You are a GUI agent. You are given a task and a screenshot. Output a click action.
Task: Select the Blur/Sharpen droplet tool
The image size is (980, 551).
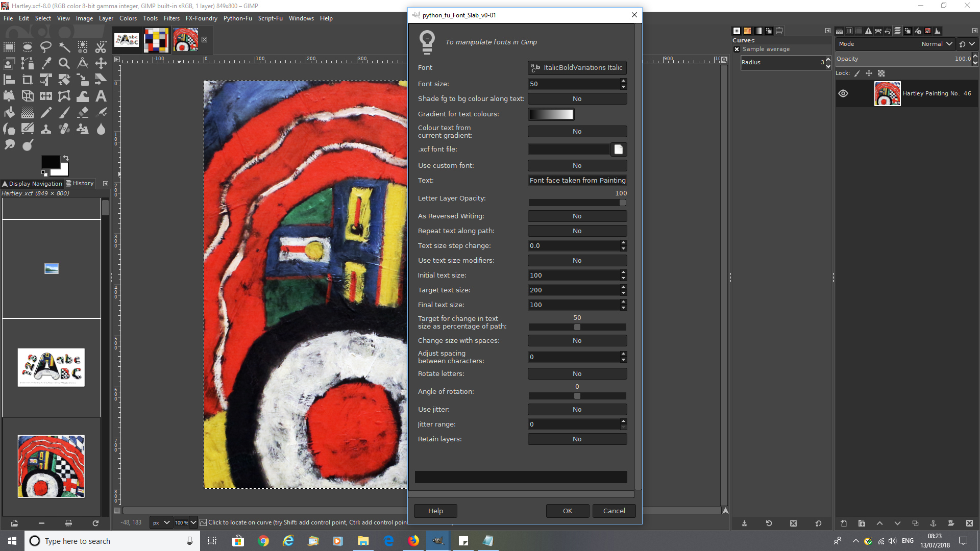[101, 129]
